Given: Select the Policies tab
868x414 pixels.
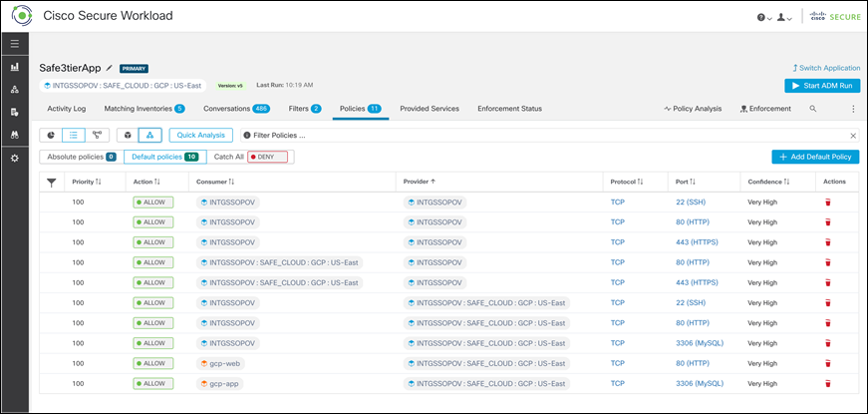Looking at the screenshot, I should (x=361, y=109).
